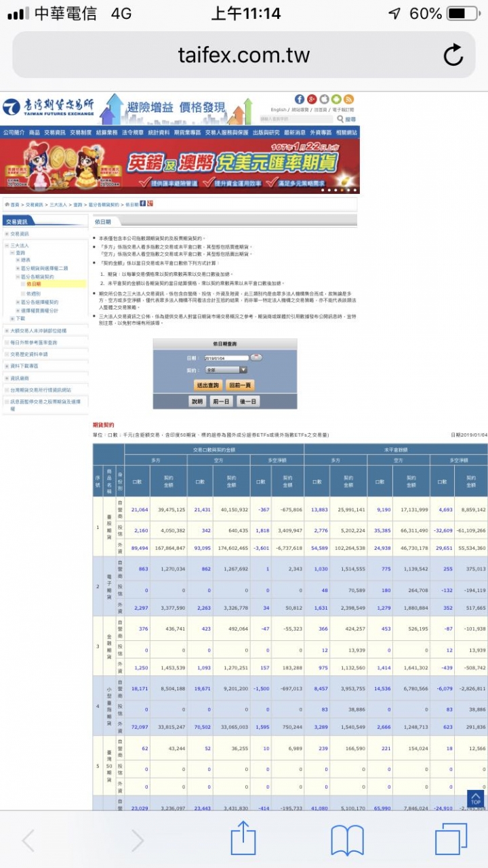Open 相關網站 in the main navigation
This screenshot has width=488, height=868.
point(346,133)
